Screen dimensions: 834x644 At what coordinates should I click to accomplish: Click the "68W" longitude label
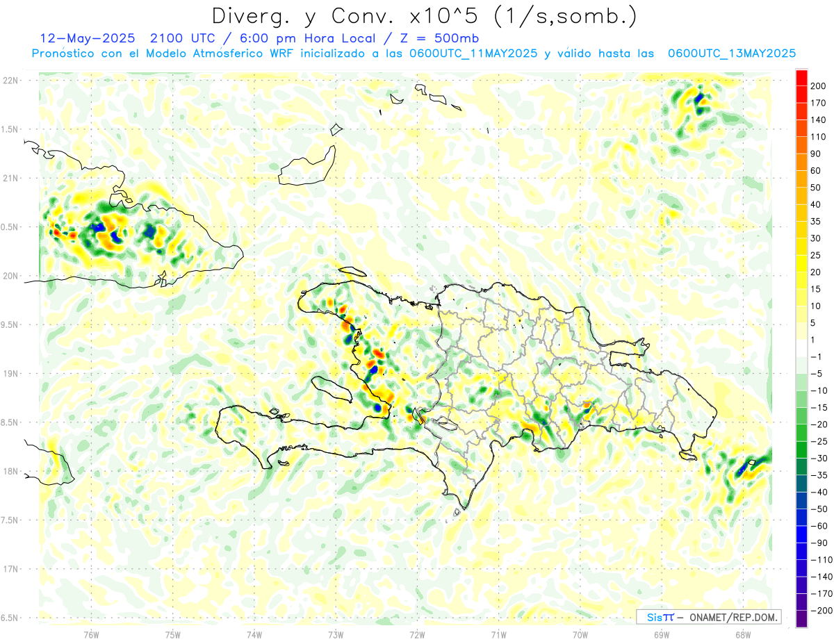click(x=743, y=634)
